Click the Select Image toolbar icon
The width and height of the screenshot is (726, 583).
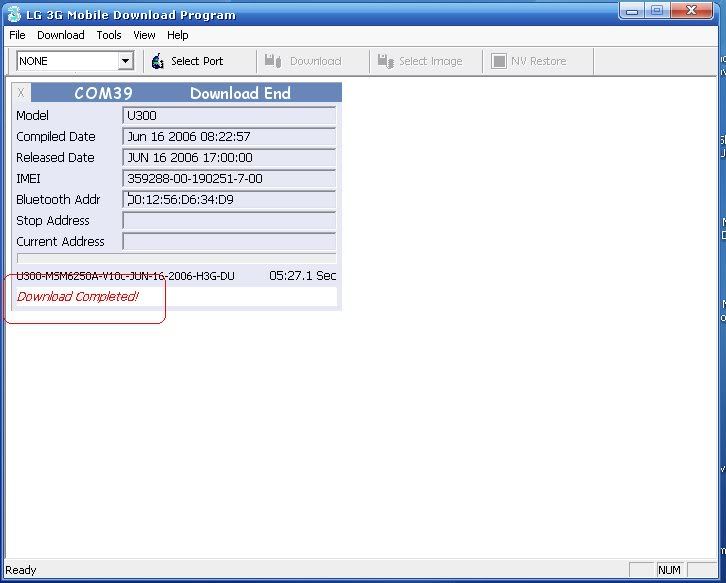386,61
